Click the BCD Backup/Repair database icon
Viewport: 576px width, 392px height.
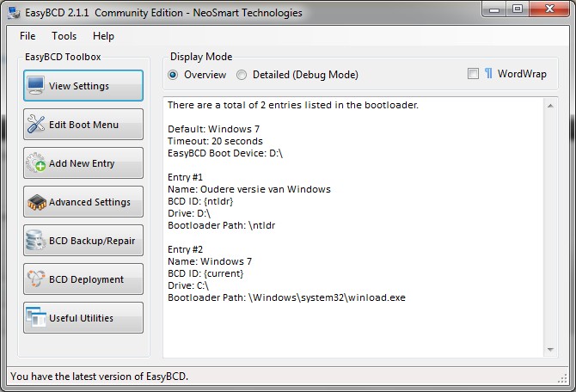(x=36, y=240)
